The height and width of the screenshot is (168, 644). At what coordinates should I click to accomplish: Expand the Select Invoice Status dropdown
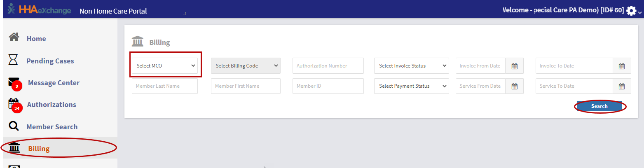412,66
